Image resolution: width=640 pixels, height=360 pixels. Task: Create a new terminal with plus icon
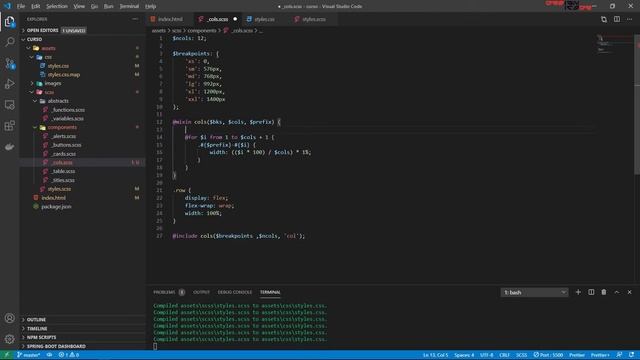(x=578, y=292)
